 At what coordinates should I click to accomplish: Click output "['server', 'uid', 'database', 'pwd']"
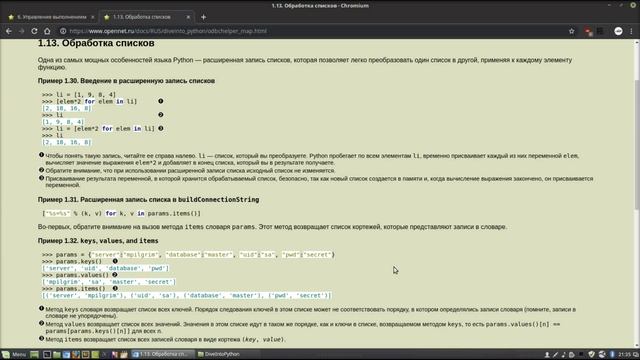click(x=105, y=268)
